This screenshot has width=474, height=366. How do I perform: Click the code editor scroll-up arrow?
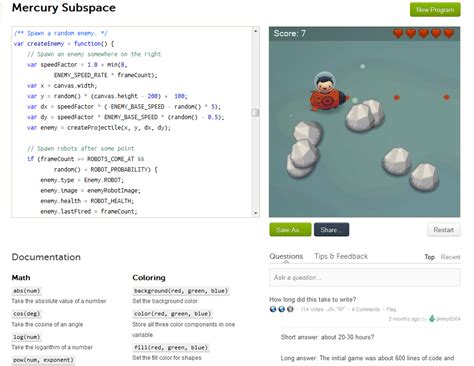(x=256, y=31)
